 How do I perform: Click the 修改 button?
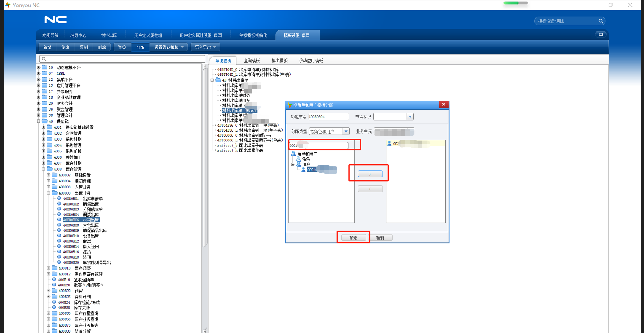coord(65,47)
